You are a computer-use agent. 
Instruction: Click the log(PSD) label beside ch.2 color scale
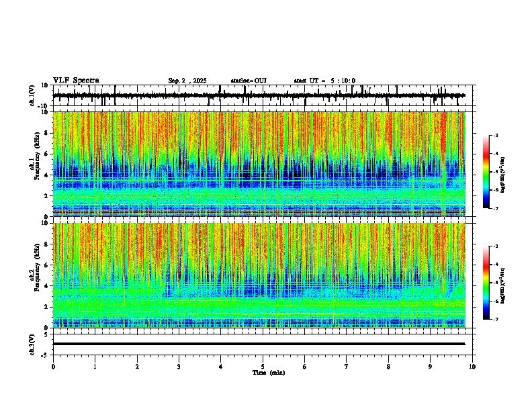502,286
